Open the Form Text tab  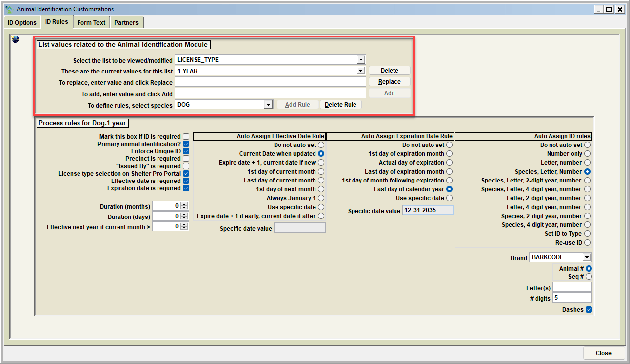[x=91, y=22]
